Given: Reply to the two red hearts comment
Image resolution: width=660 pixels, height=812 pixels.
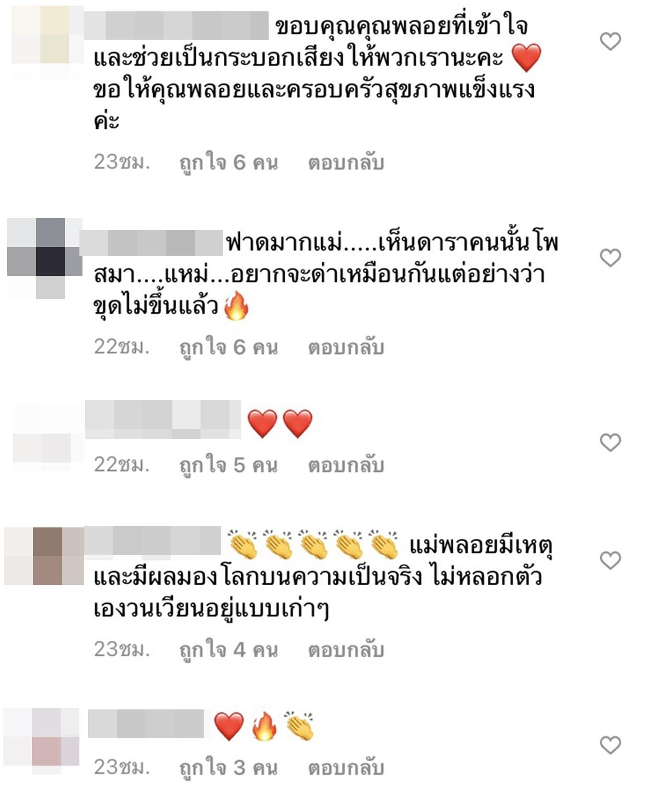Looking at the screenshot, I should pyautogui.click(x=346, y=465).
